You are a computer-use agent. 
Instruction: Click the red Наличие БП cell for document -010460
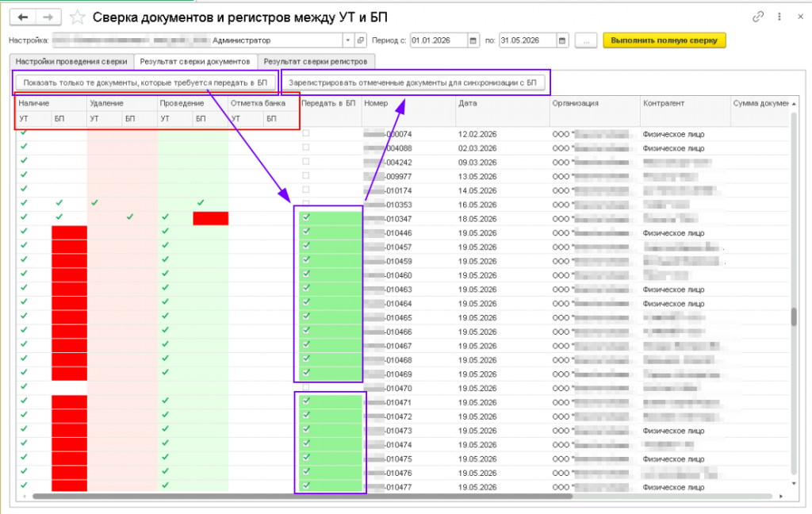point(70,274)
